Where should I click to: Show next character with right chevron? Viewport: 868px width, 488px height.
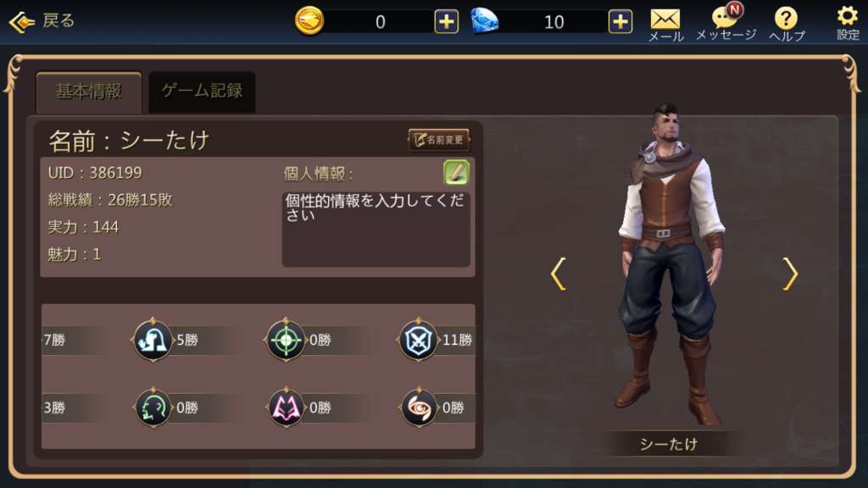click(790, 274)
